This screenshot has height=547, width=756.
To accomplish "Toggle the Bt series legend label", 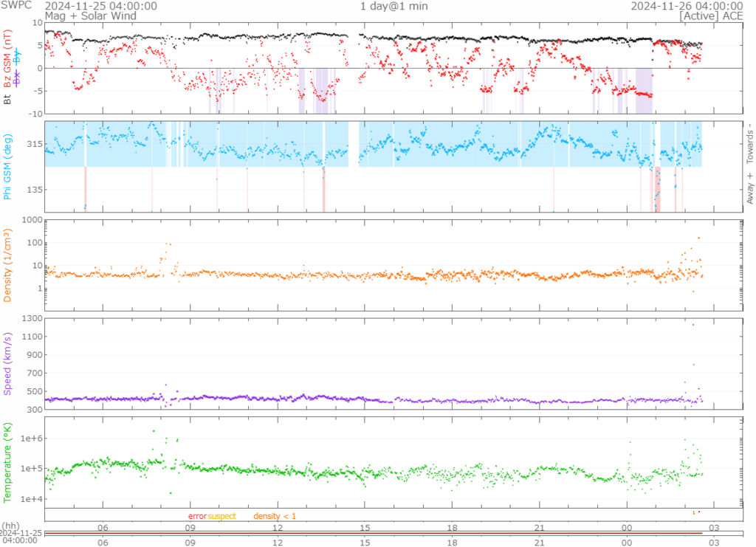I will coord(8,97).
